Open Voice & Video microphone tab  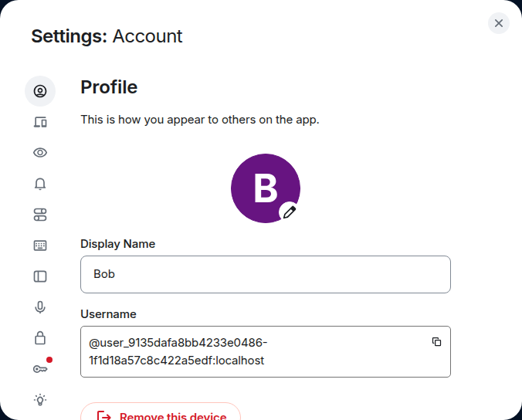pos(40,307)
